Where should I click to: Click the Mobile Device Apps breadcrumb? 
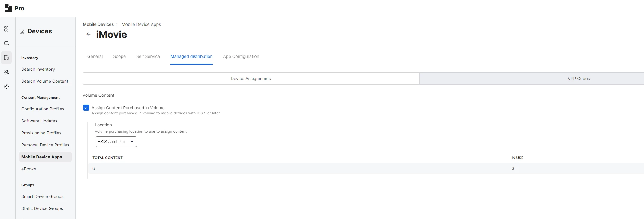[141, 24]
